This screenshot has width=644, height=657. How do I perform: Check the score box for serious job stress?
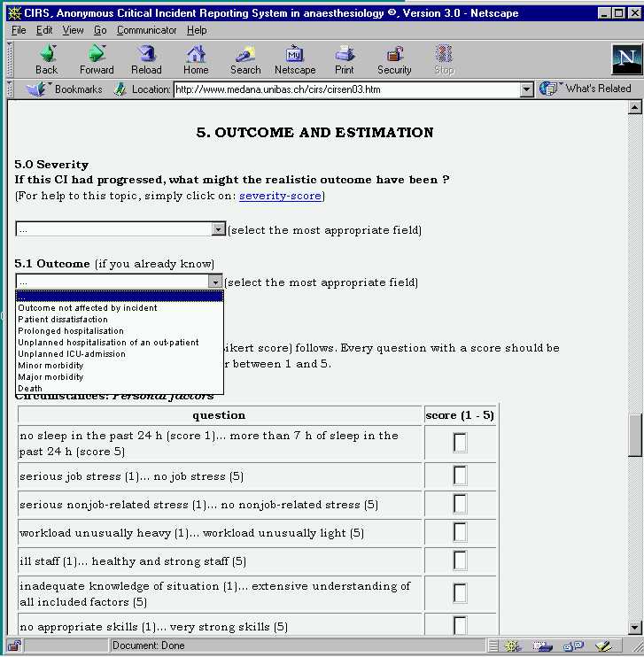[x=460, y=475]
